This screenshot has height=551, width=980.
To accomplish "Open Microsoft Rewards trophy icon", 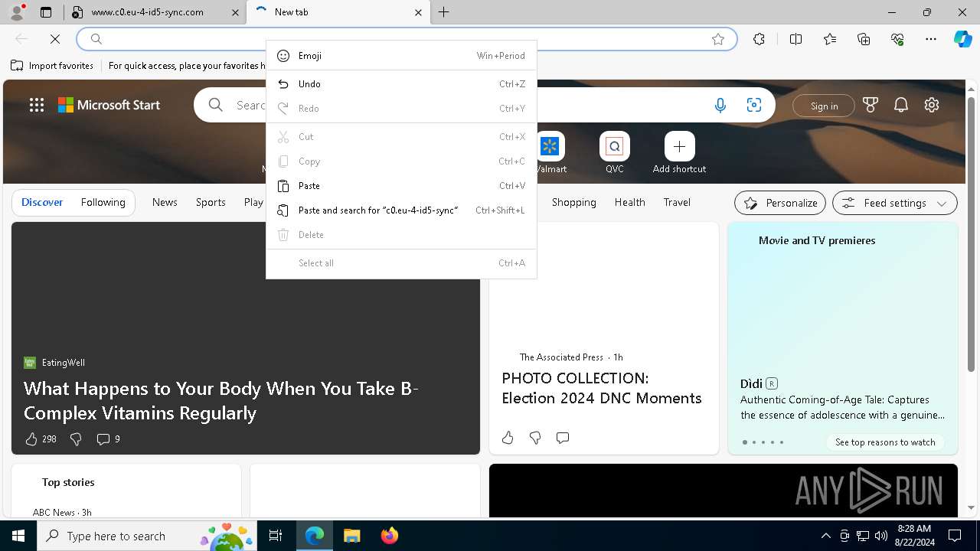I will tap(871, 105).
